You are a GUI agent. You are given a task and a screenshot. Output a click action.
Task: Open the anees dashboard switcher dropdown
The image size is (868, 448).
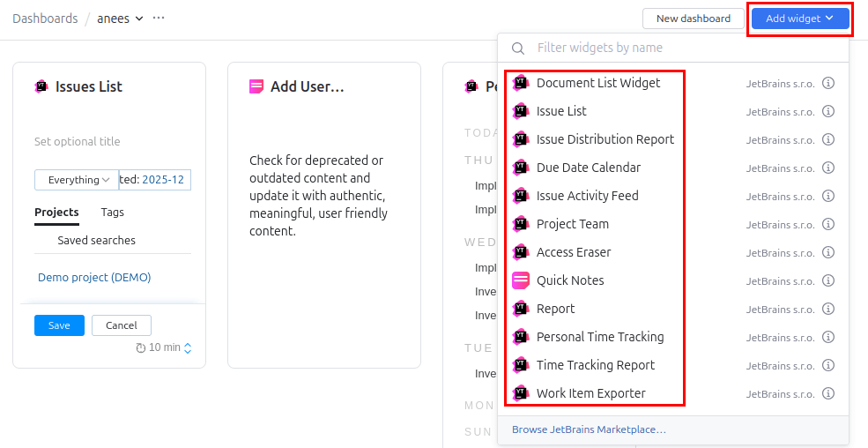pos(120,19)
